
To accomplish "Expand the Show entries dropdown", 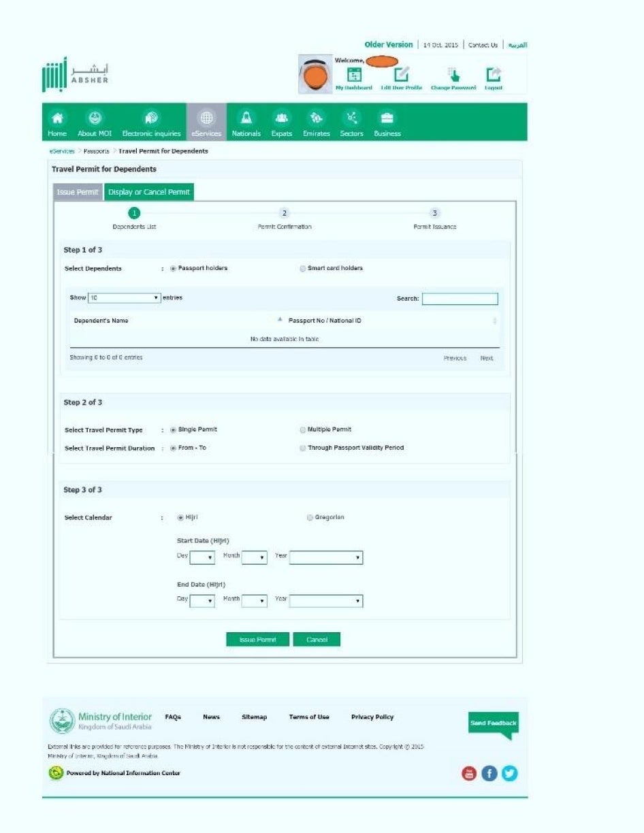I will 125,298.
